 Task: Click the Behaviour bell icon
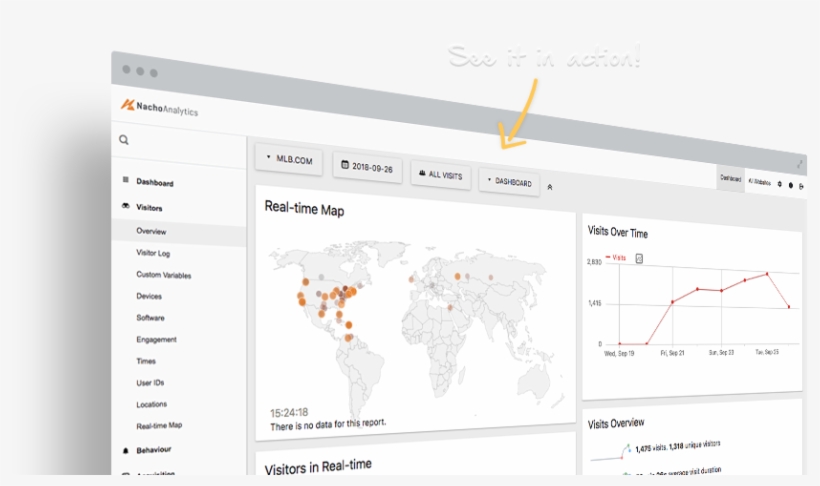tap(126, 450)
